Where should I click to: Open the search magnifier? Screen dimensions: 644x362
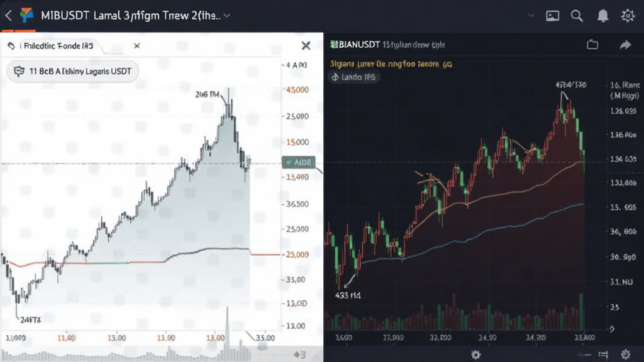click(577, 16)
